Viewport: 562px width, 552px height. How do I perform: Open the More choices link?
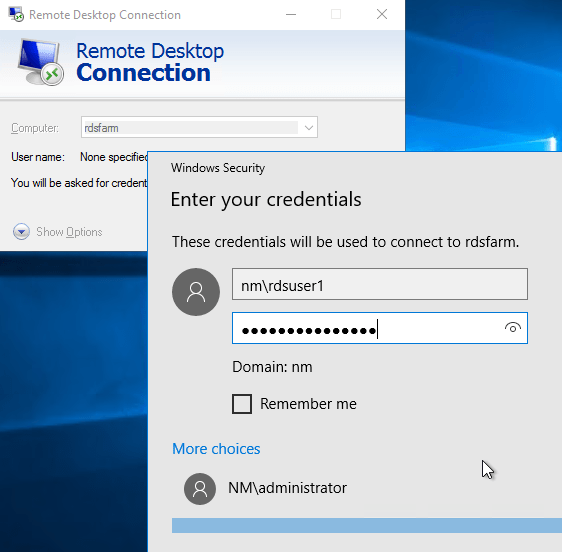point(216,449)
